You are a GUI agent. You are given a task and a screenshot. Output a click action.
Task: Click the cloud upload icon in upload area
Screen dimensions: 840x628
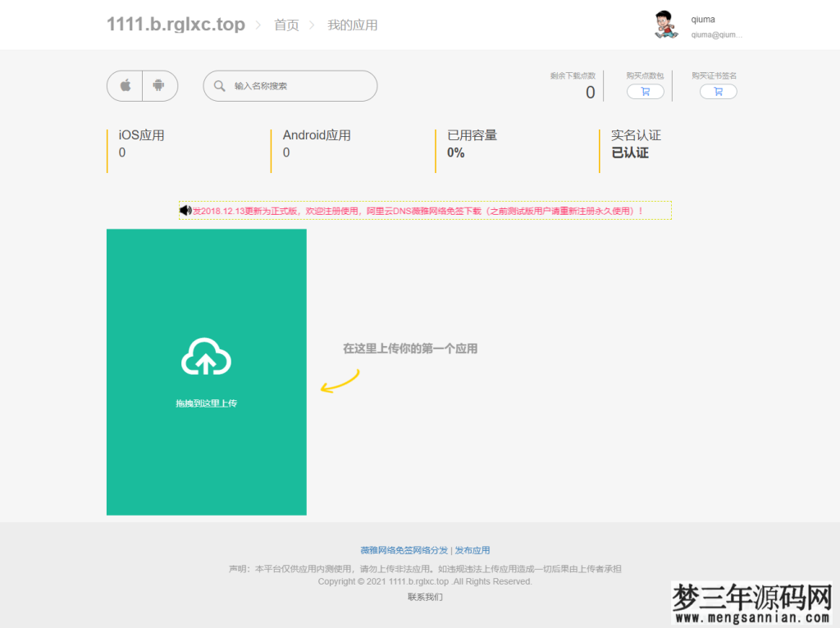206,358
